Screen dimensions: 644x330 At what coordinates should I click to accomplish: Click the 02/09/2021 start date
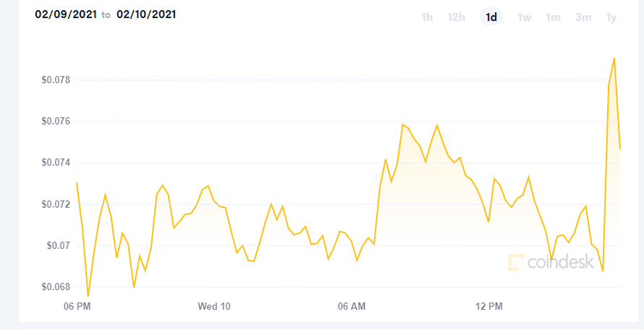[66, 14]
